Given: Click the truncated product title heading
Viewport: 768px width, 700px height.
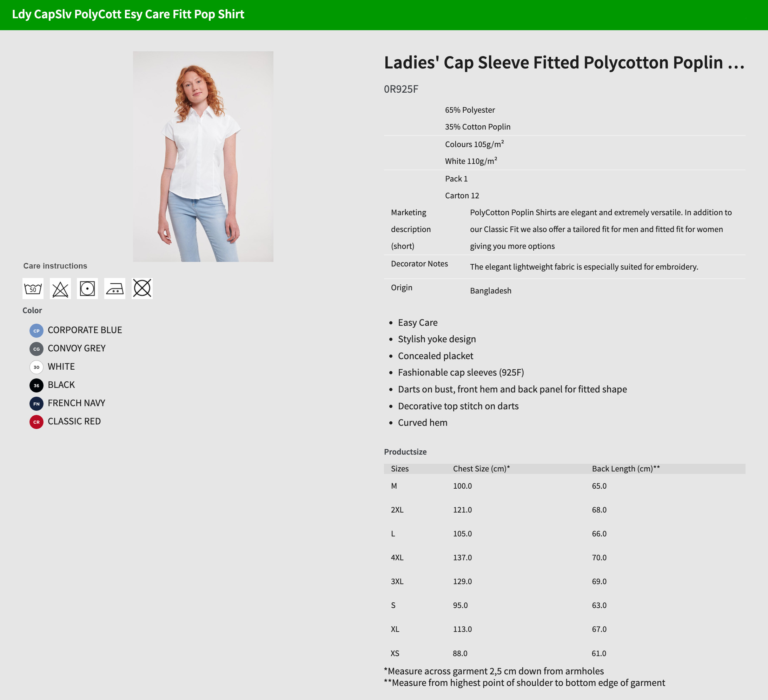Looking at the screenshot, I should point(564,62).
